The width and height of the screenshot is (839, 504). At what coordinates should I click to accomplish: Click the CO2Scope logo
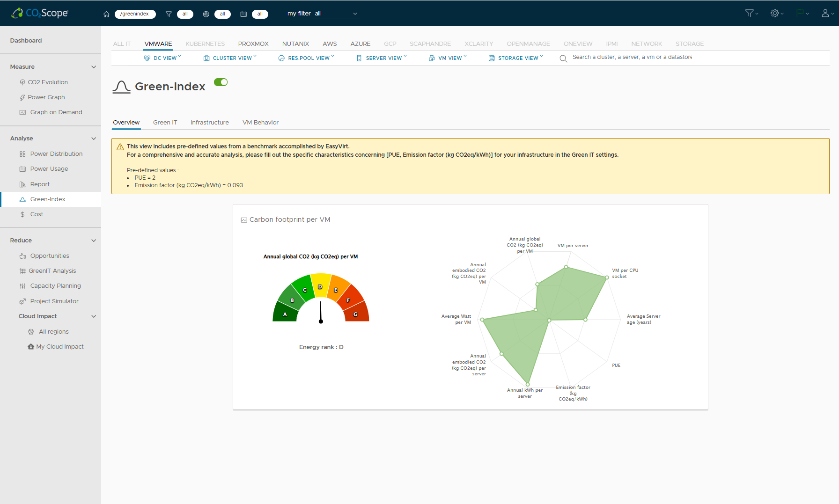tap(40, 13)
